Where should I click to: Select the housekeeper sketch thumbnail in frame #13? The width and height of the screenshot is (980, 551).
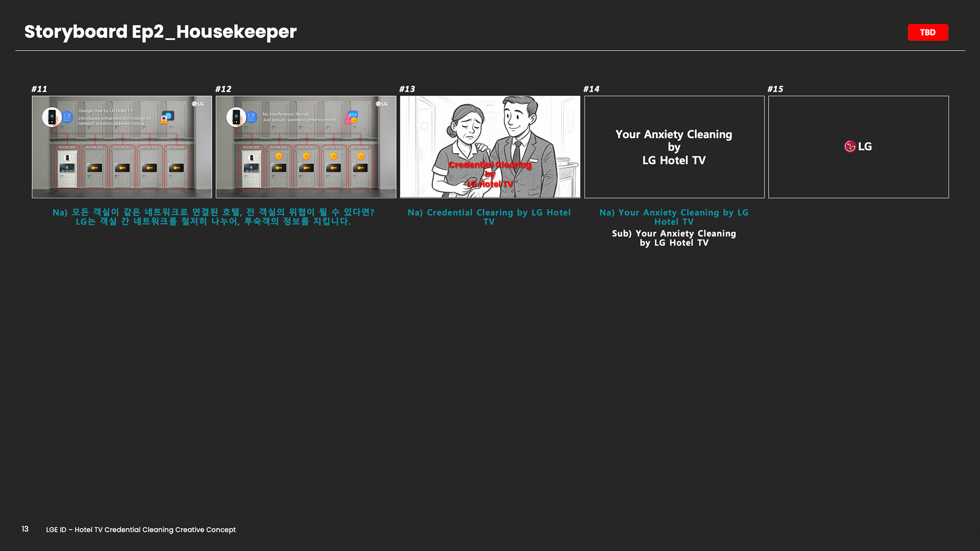pyautogui.click(x=490, y=147)
